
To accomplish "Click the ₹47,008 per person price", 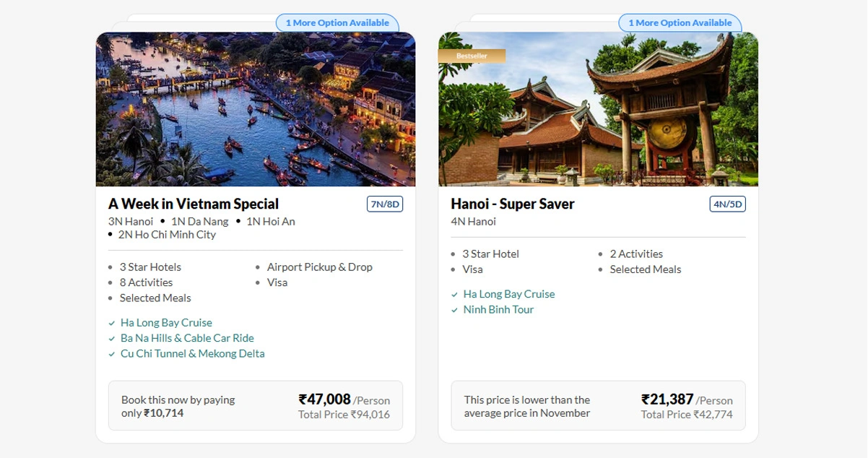I will click(325, 399).
